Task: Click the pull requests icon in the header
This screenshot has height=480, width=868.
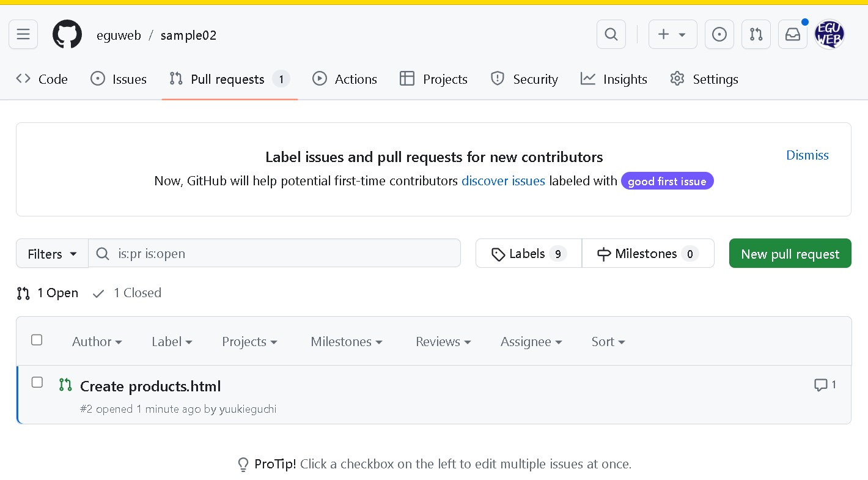Action: (756, 34)
